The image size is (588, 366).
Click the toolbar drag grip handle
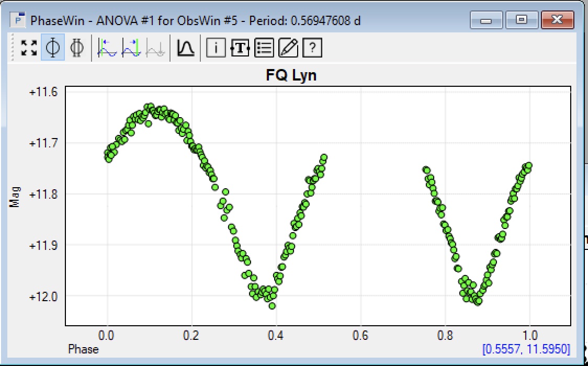pyautogui.click(x=14, y=48)
